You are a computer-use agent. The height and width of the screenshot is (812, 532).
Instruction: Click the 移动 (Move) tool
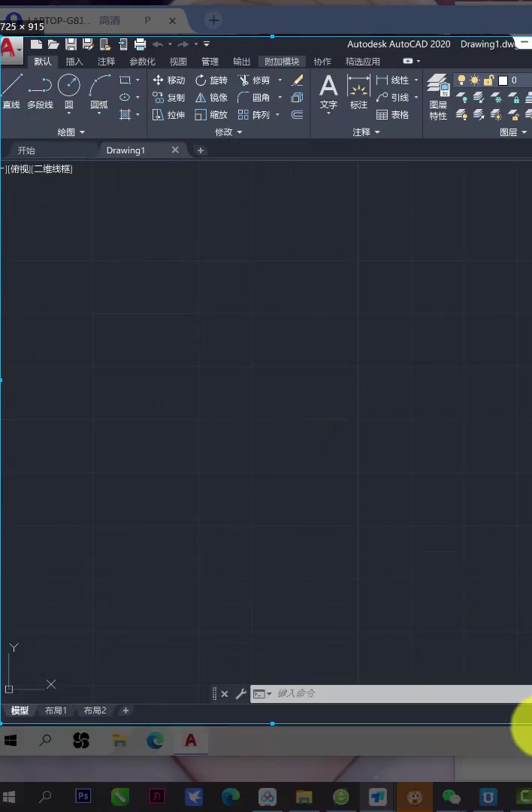pos(168,80)
